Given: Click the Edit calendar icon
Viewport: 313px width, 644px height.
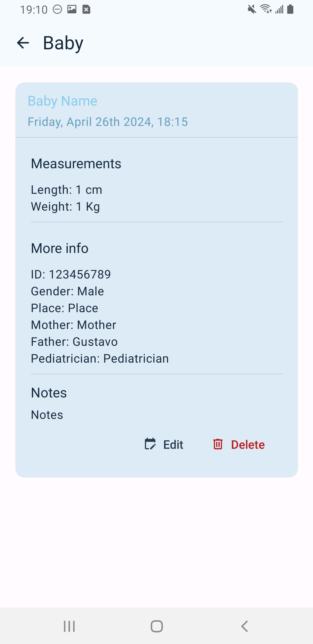Looking at the screenshot, I should tap(150, 444).
